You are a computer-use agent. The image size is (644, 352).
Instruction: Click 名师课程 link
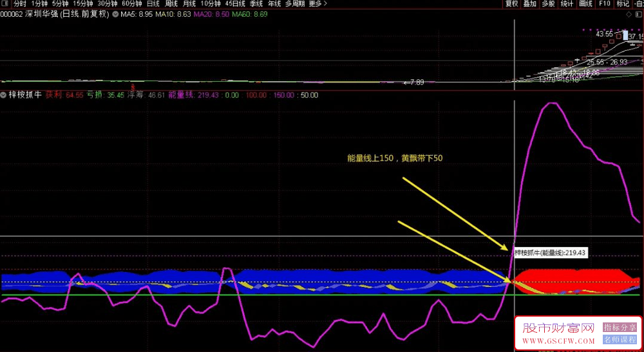(620, 340)
